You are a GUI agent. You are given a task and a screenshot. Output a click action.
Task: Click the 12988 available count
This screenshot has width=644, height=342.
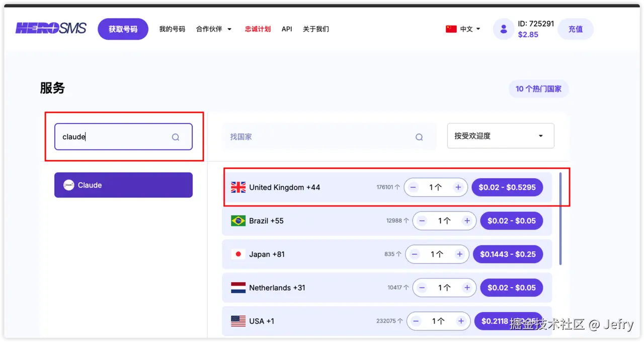397,221
